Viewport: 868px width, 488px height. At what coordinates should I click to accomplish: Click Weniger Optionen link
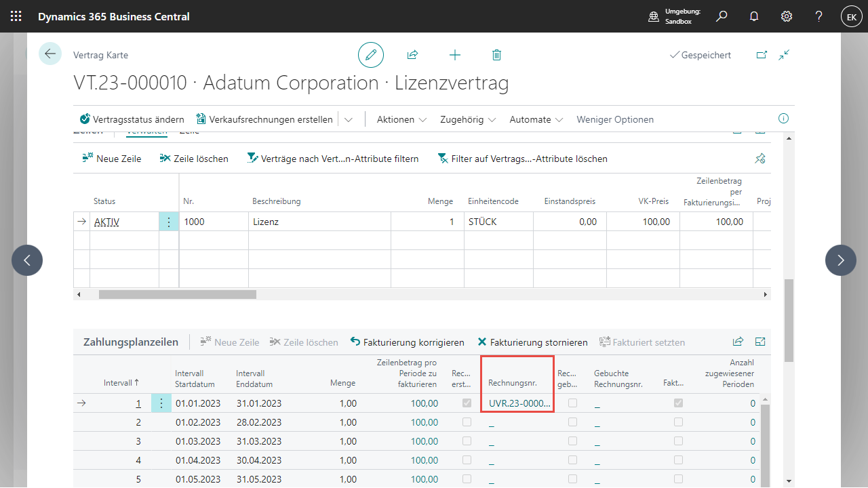(x=615, y=119)
